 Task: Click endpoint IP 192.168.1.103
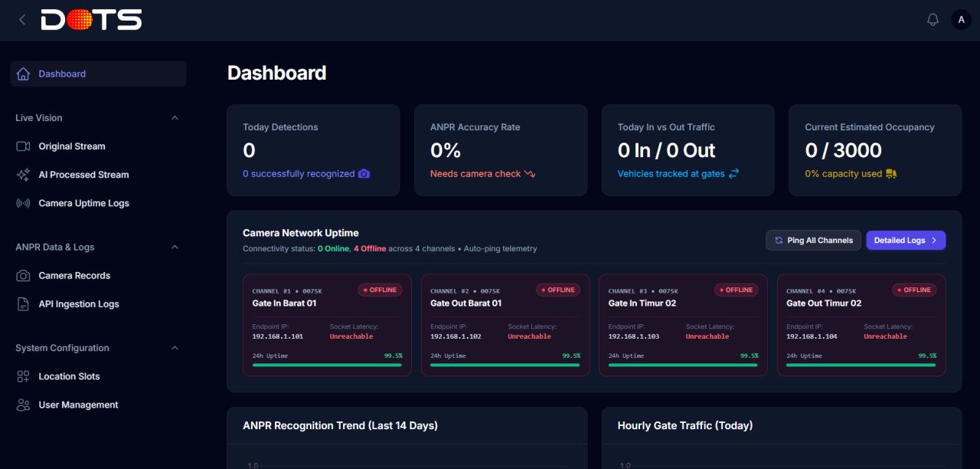click(x=634, y=336)
